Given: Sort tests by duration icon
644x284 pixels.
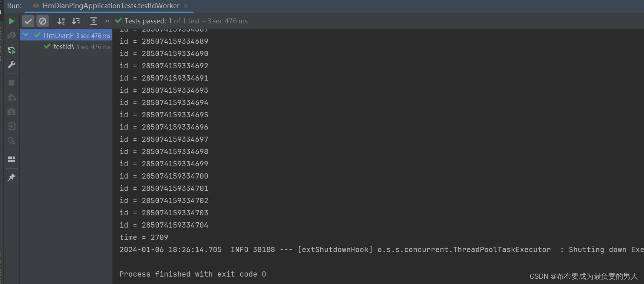Looking at the screenshot, I should pos(76,21).
